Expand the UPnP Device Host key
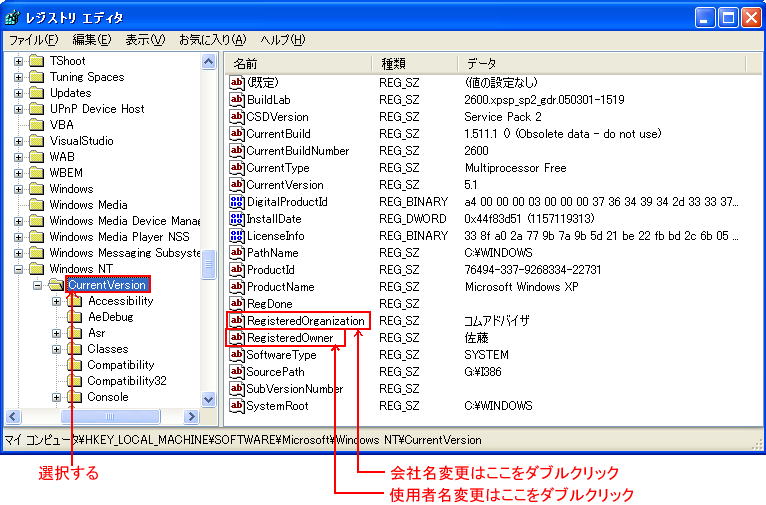Image resolution: width=766 pixels, height=505 pixels. (19, 109)
